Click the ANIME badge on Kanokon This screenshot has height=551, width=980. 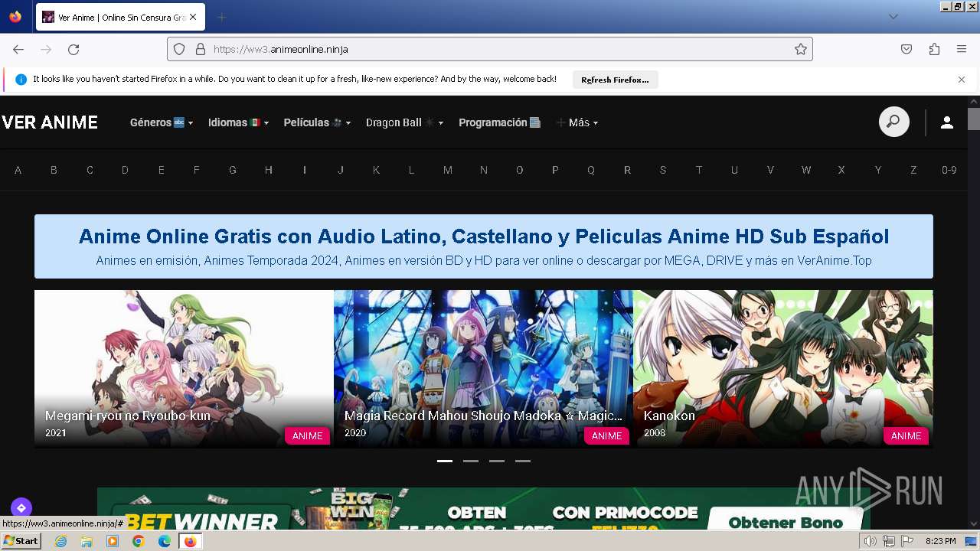click(906, 435)
